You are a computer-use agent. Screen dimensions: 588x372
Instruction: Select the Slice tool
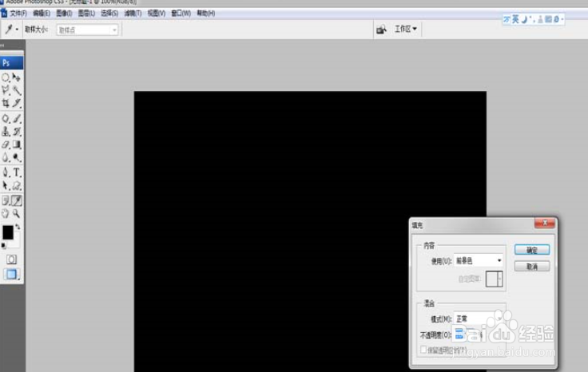click(x=17, y=103)
